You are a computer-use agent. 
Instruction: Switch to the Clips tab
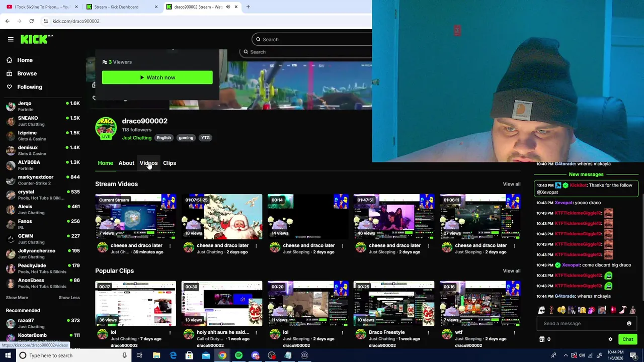tap(170, 163)
